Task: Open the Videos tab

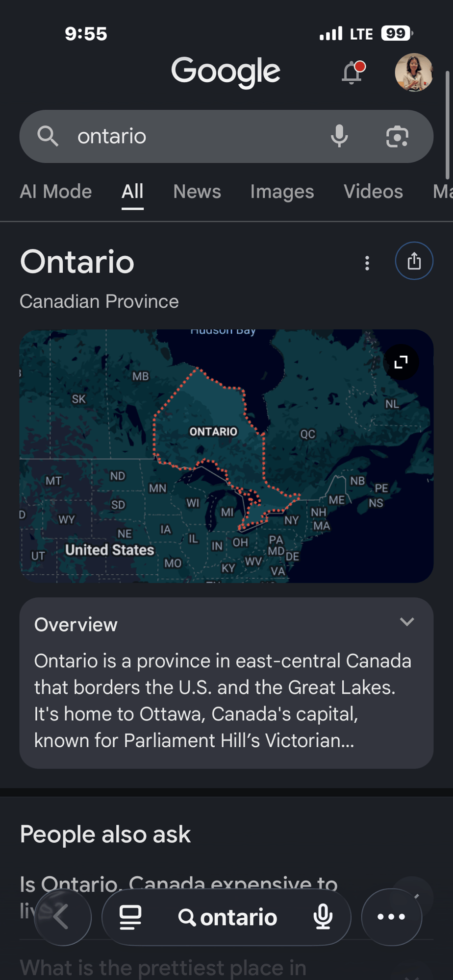Action: [373, 192]
